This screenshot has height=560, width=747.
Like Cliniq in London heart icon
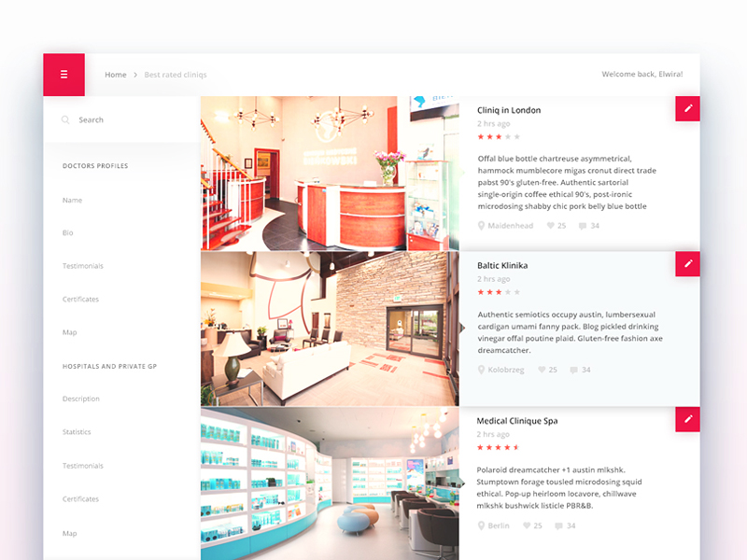coord(551,226)
